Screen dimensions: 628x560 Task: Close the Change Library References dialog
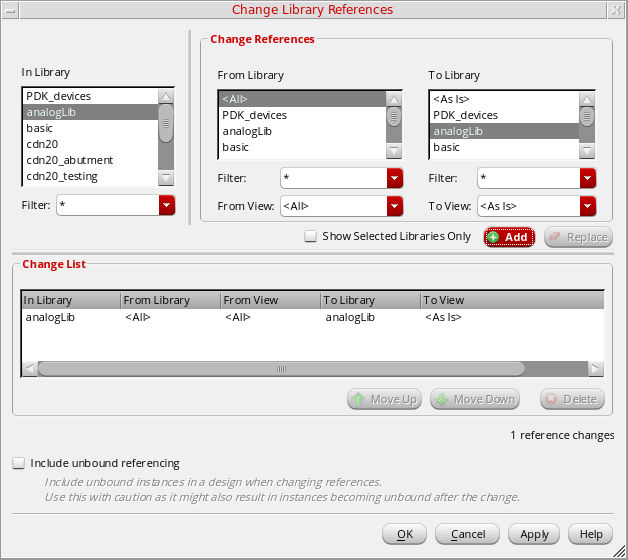coord(617,9)
